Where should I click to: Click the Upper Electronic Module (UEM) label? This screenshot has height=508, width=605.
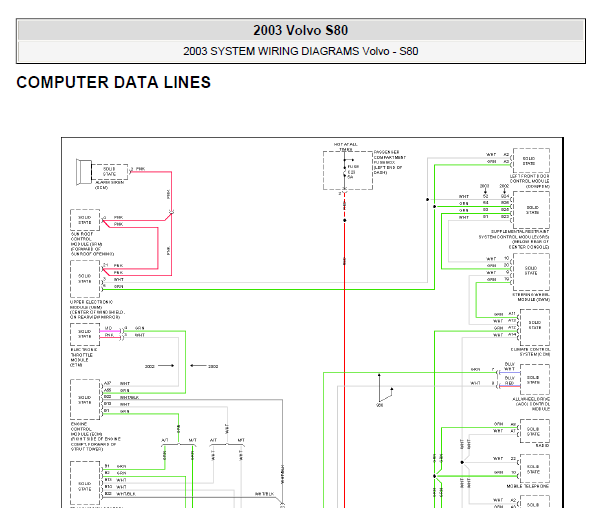(97, 309)
